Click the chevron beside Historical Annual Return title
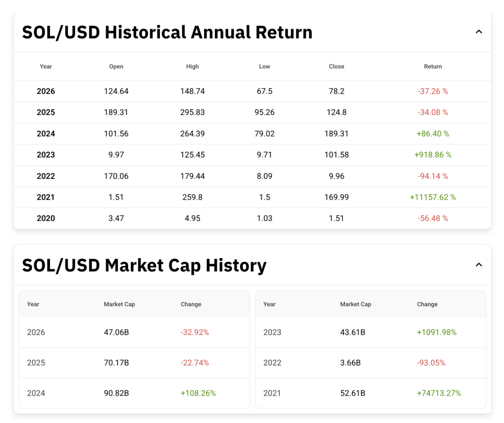 coord(479,32)
